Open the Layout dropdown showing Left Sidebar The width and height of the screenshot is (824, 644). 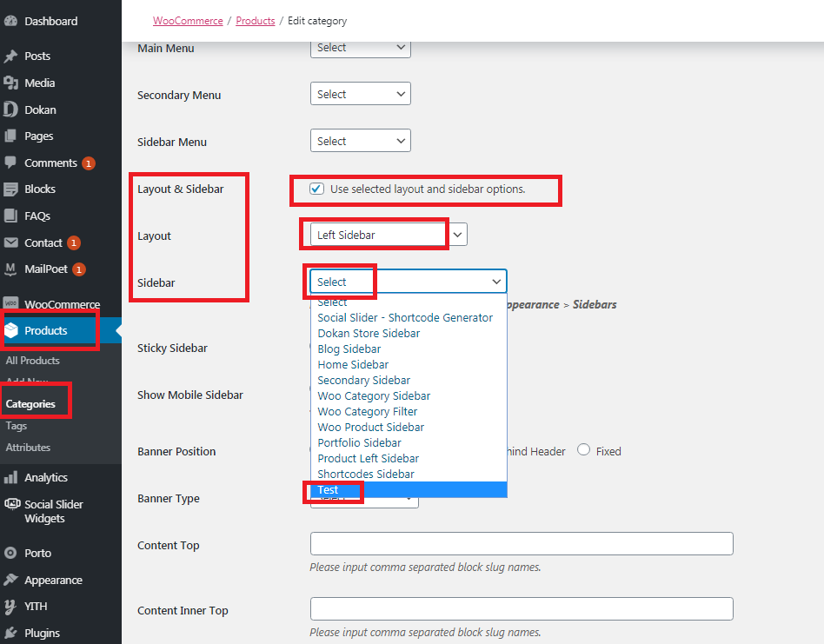tap(389, 235)
